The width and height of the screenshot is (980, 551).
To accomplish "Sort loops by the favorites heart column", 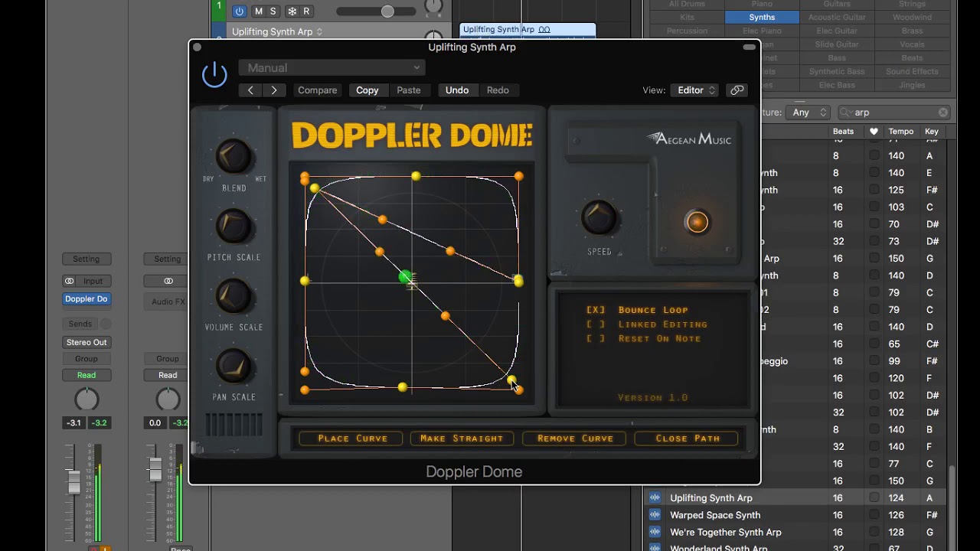I will point(874,132).
